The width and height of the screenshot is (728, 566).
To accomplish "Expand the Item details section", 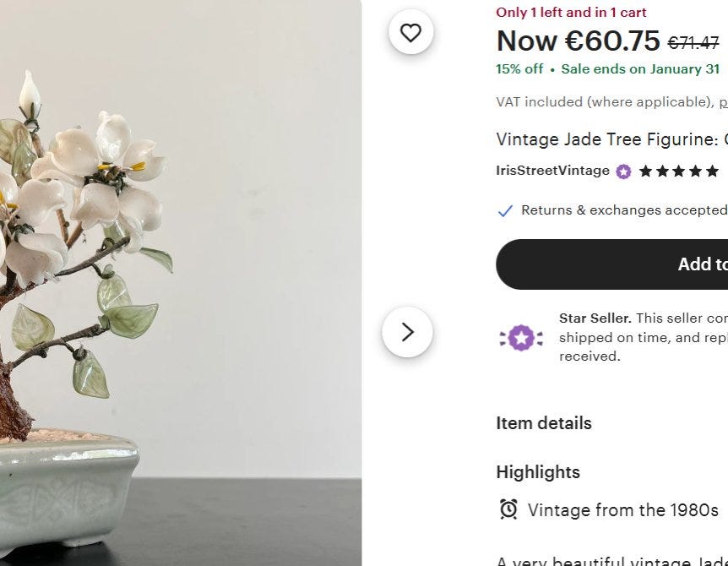I will point(544,423).
